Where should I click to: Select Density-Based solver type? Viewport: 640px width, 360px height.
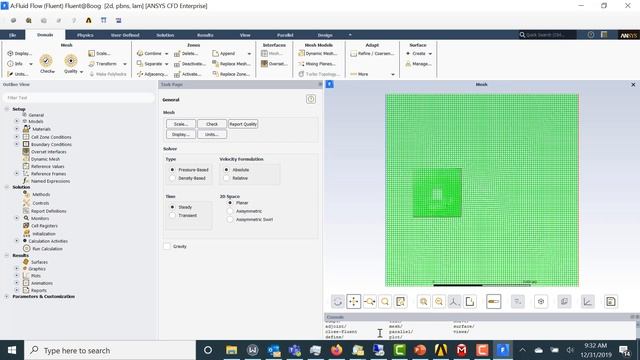point(188,178)
